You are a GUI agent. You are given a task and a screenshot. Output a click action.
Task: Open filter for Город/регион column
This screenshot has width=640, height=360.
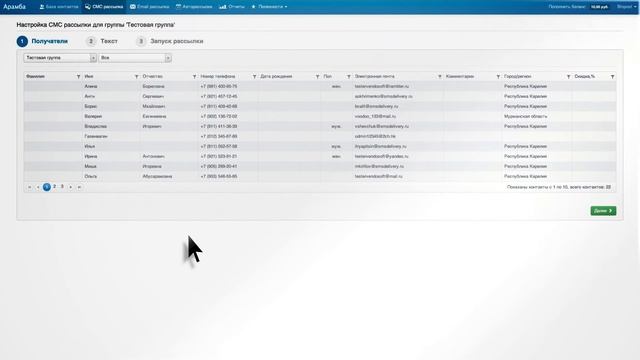click(568, 77)
